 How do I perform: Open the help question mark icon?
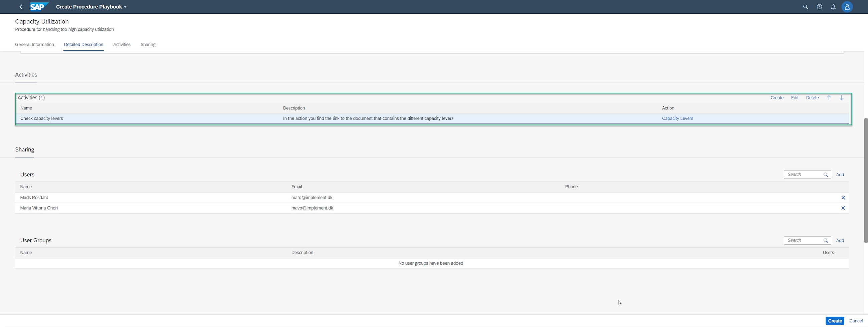tap(819, 7)
